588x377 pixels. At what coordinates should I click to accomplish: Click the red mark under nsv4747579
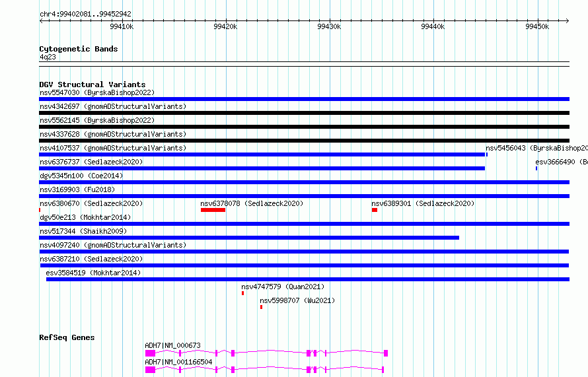(x=243, y=293)
